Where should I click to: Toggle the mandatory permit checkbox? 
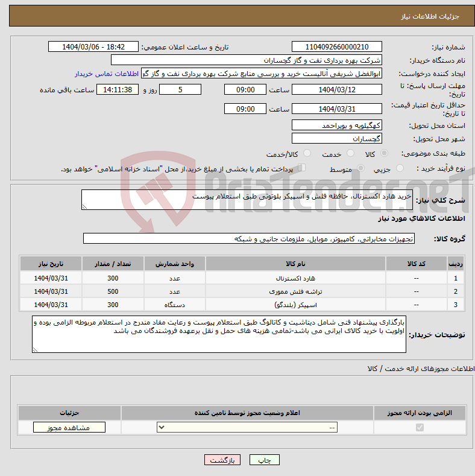tap(420, 427)
